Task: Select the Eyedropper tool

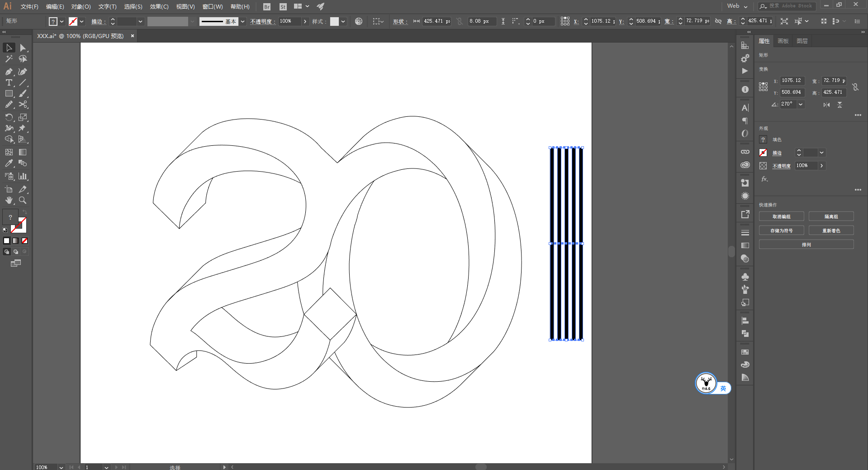Action: point(9,163)
